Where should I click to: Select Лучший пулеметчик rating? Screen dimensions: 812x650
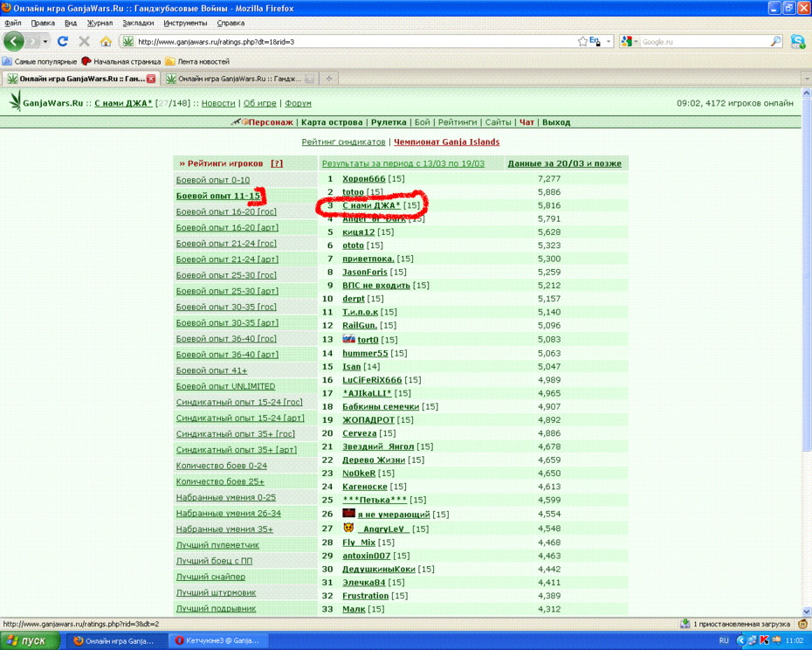click(x=217, y=545)
